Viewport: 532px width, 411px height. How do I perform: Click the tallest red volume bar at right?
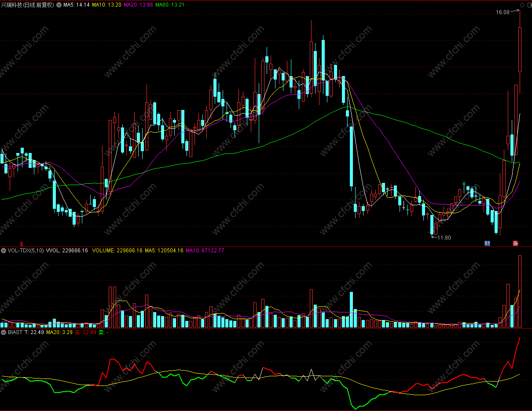pos(520,291)
